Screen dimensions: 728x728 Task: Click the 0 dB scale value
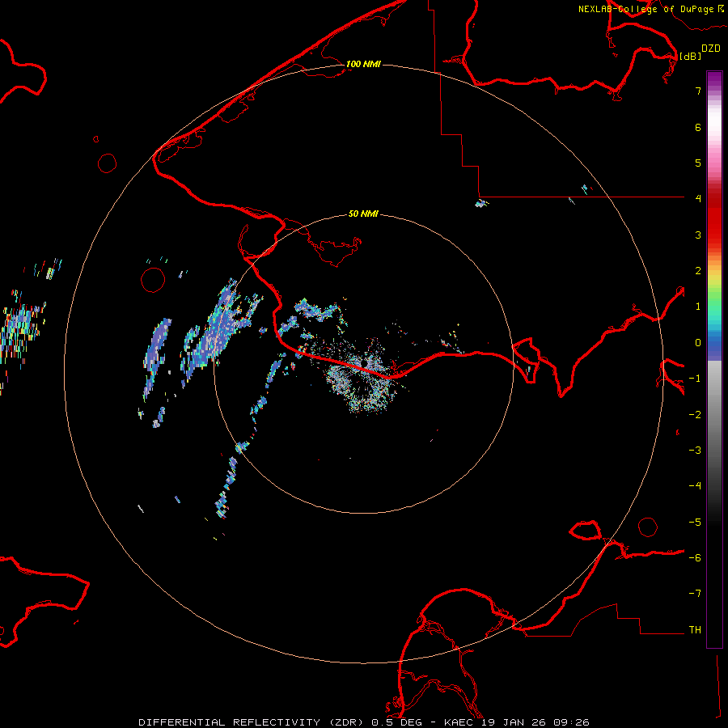698,343
